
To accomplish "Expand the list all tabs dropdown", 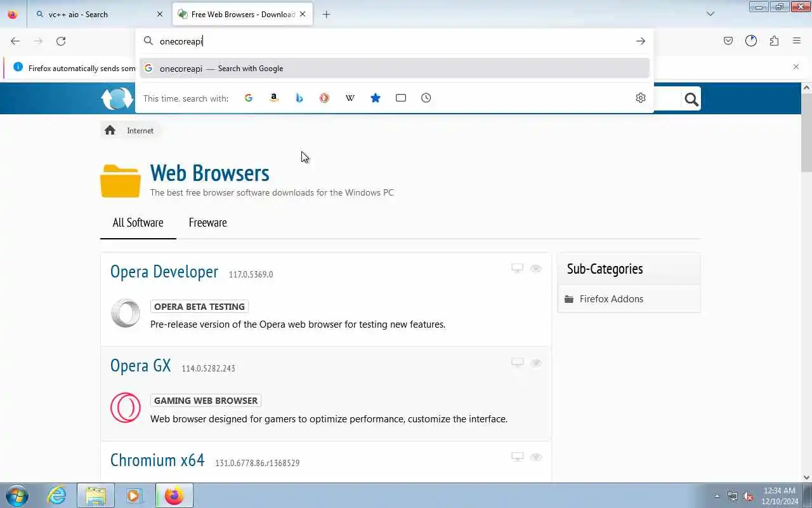I will tap(710, 14).
